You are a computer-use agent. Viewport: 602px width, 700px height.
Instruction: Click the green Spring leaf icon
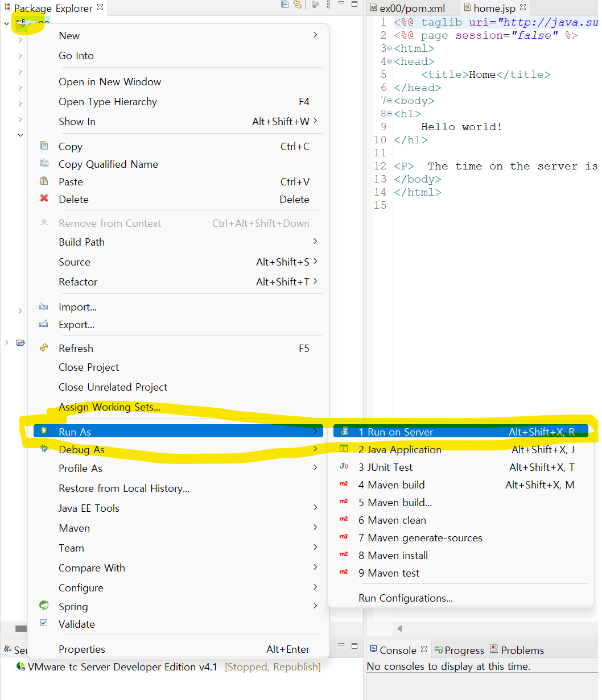(44, 606)
